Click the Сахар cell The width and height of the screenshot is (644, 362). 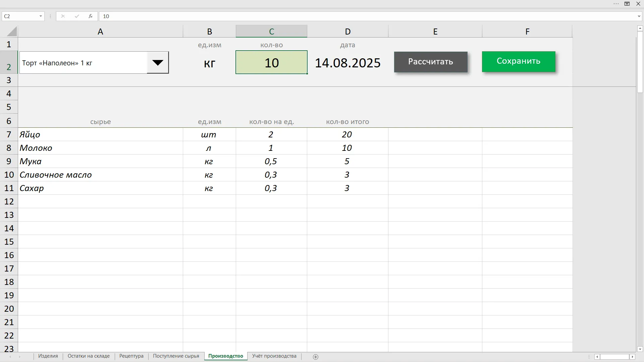click(100, 188)
